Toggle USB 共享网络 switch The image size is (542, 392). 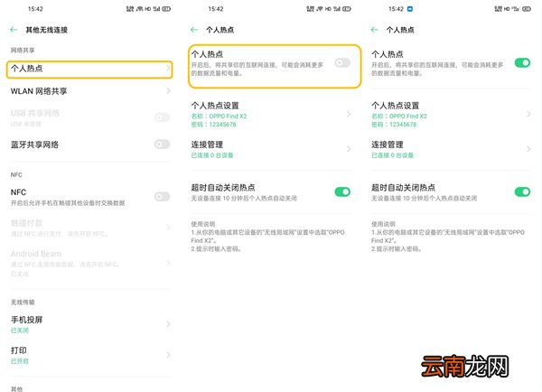[x=162, y=117]
